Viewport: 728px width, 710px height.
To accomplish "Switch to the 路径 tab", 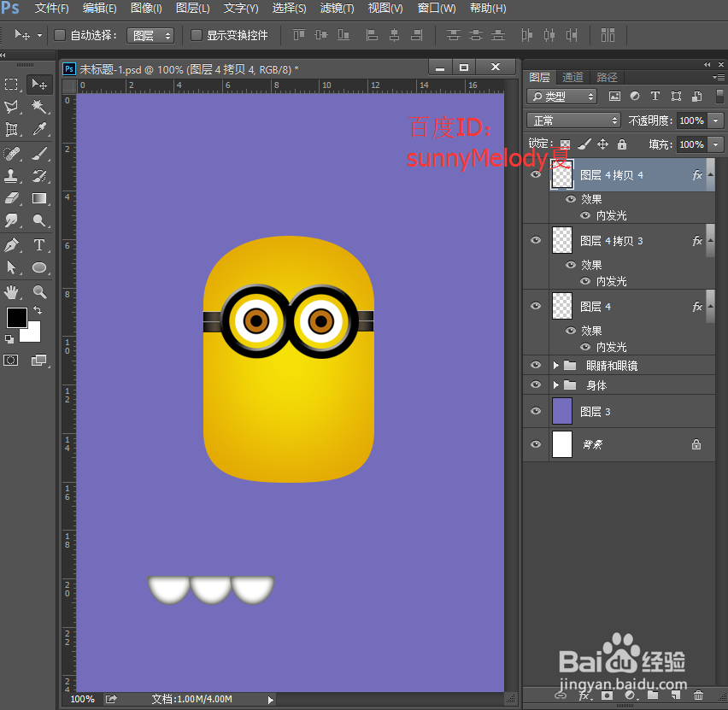I will (x=607, y=77).
